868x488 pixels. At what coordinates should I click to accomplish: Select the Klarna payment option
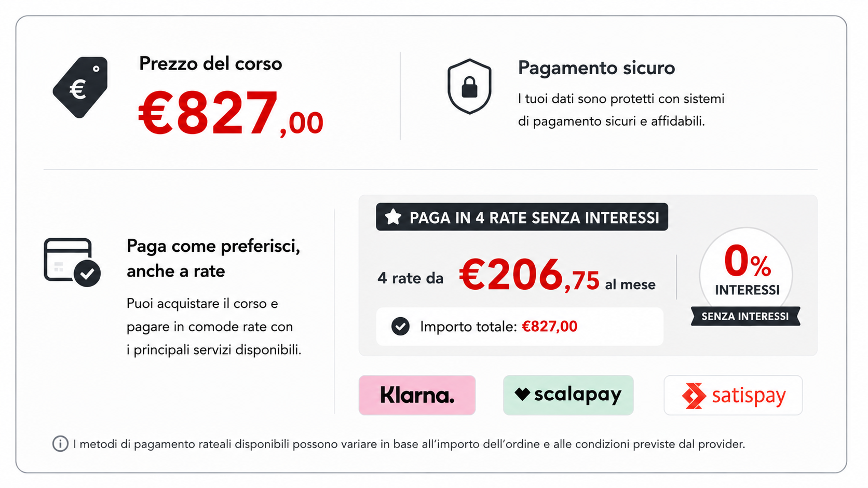[417, 395]
